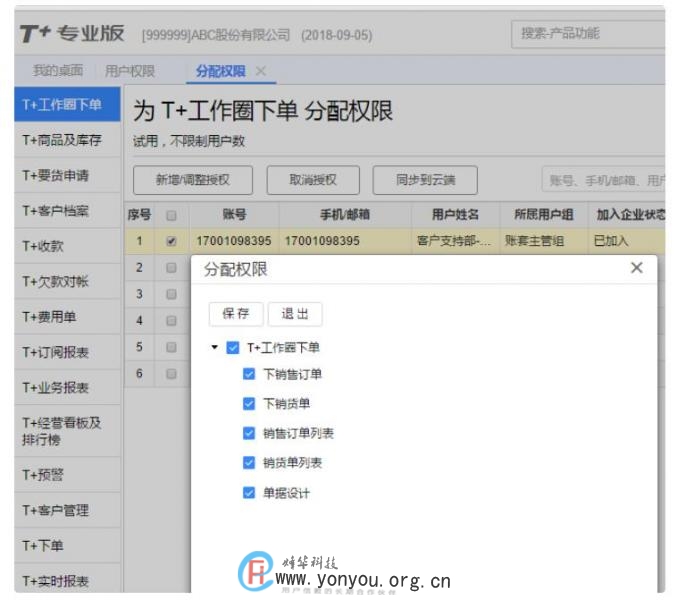Viewport: 694px width, 600px height.
Task: Uncheck the 销售订单列表 permission
Action: point(249,433)
